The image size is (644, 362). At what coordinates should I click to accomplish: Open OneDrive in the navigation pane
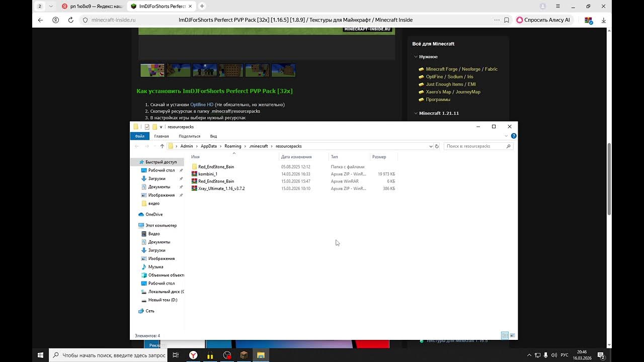click(x=154, y=214)
